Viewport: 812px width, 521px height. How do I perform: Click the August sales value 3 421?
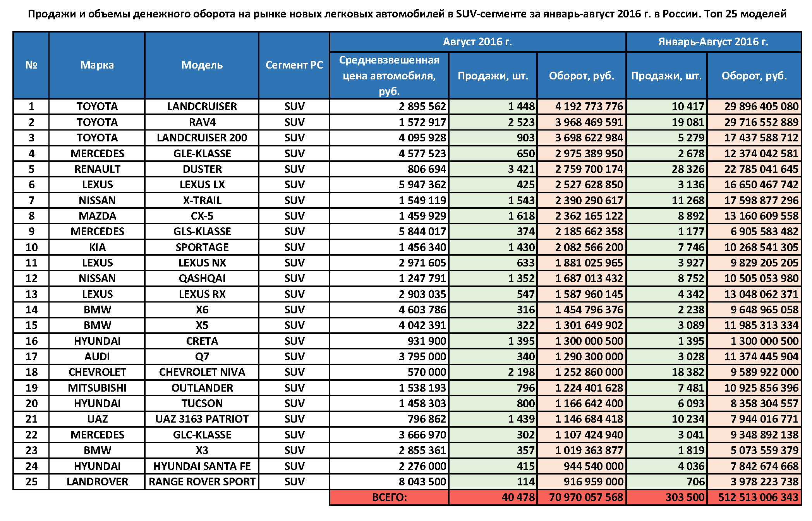[x=493, y=169]
